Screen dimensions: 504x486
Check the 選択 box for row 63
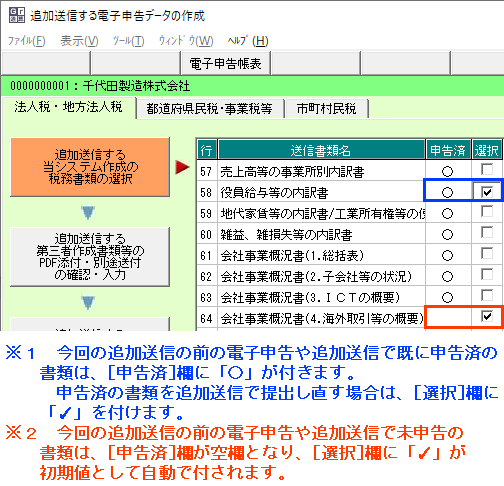487,296
